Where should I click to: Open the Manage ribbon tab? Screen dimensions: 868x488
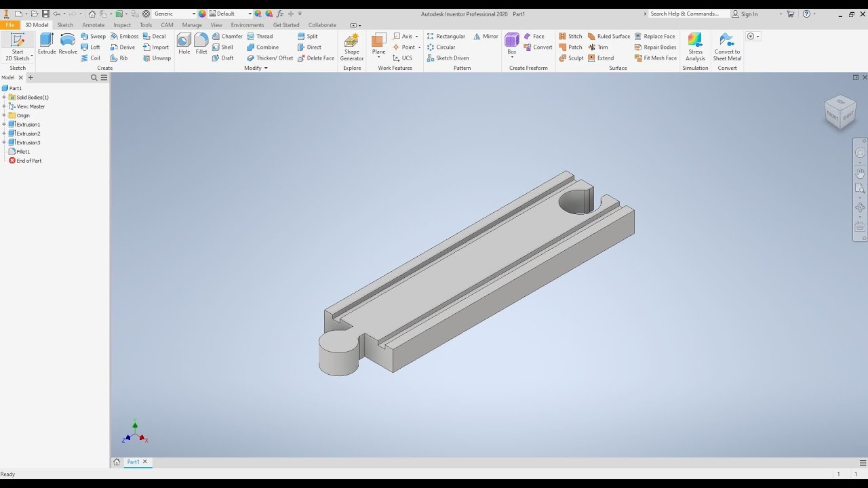click(x=192, y=25)
